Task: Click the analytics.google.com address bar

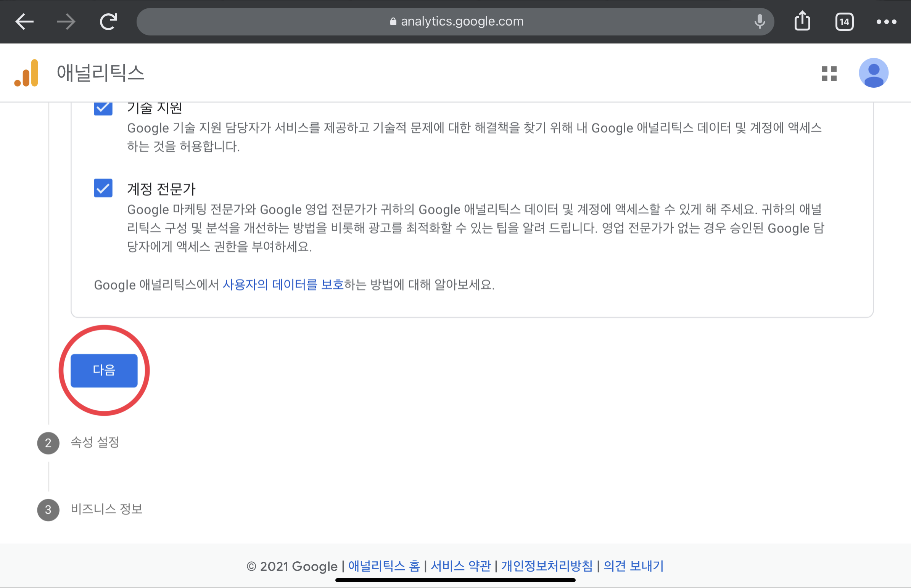Action: (455, 22)
